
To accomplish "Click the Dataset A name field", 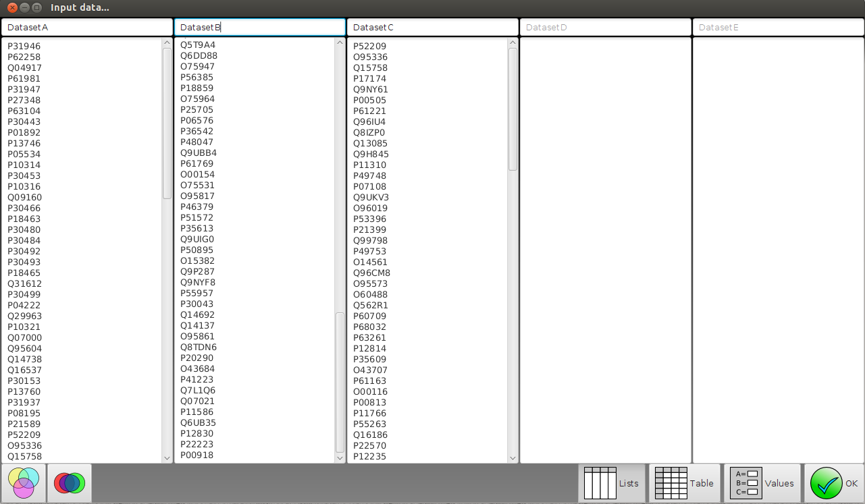I will point(87,27).
